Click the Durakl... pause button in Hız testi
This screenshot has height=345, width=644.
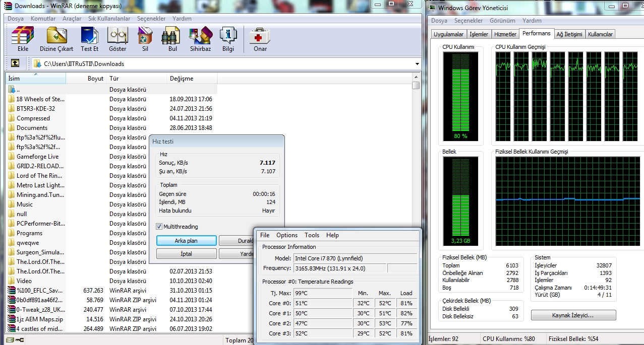(237, 241)
